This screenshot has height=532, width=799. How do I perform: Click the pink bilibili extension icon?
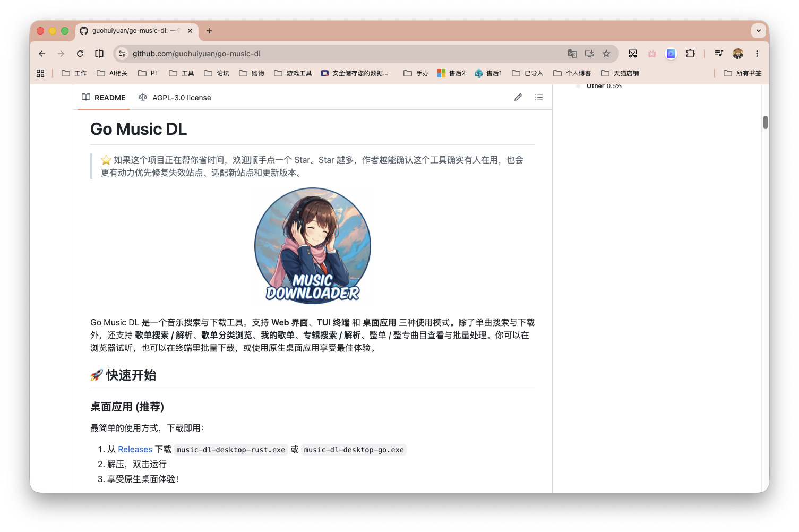click(x=652, y=54)
